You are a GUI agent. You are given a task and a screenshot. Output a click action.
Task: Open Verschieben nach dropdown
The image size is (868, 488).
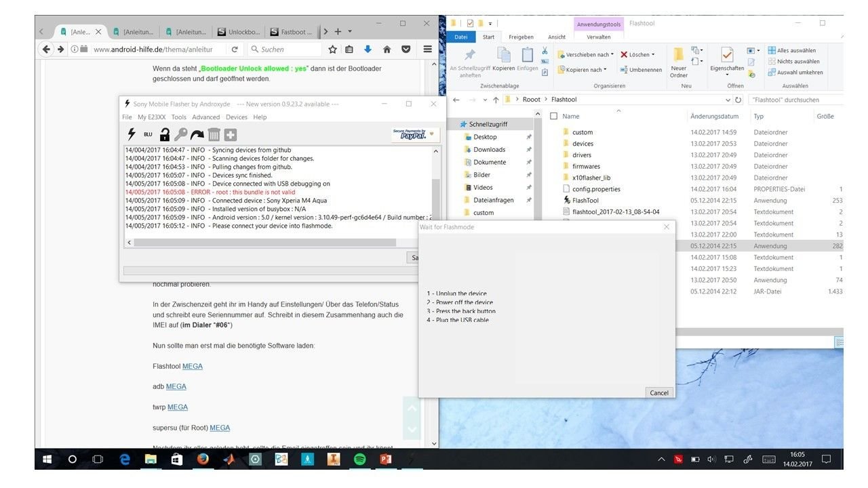[x=585, y=54]
